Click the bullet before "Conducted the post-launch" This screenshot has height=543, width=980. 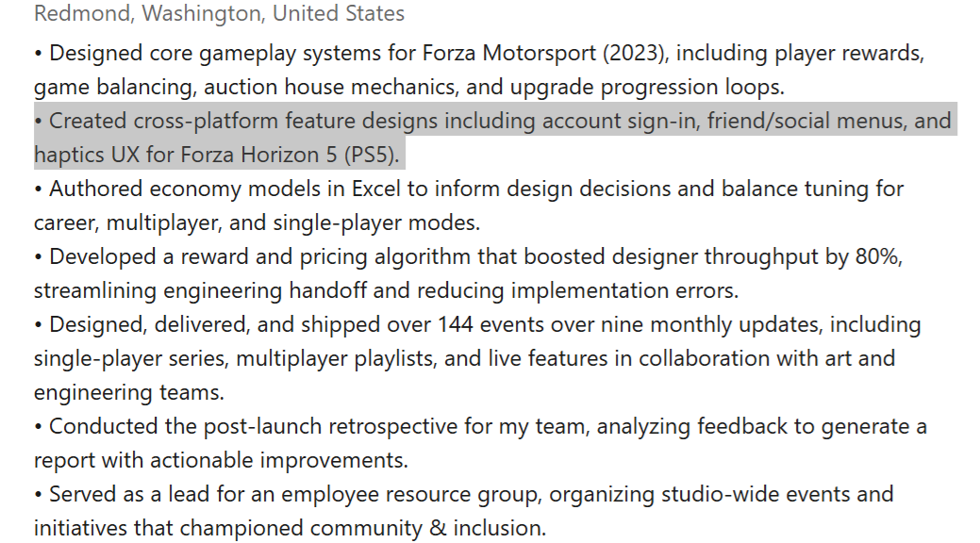38,427
